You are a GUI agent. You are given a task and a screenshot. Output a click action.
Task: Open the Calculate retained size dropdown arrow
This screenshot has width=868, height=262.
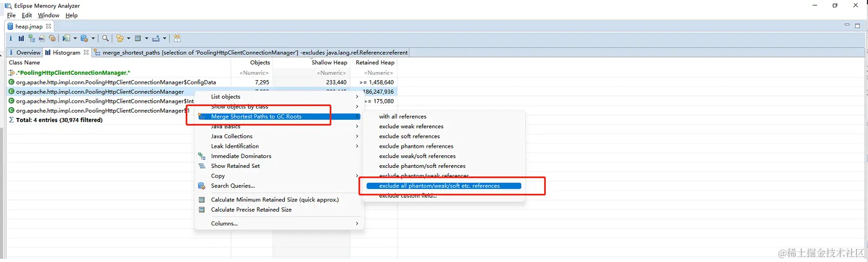(x=146, y=38)
